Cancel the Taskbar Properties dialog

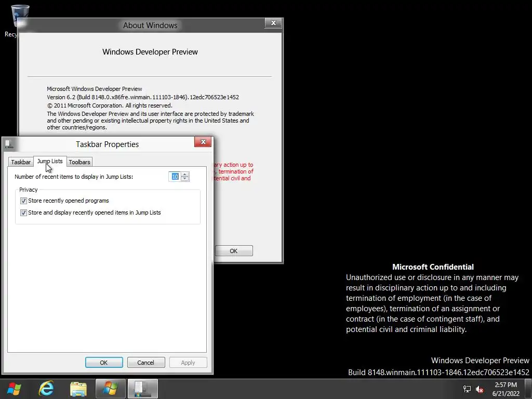(x=146, y=362)
